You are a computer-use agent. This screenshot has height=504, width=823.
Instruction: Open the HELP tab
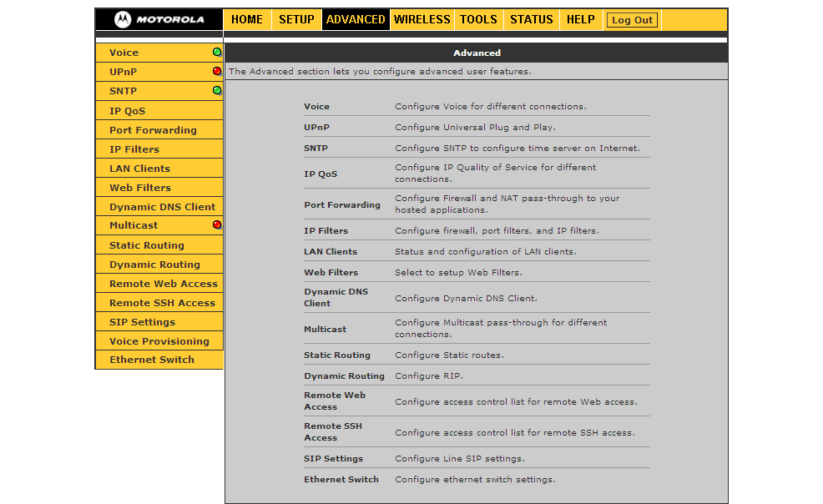point(580,20)
